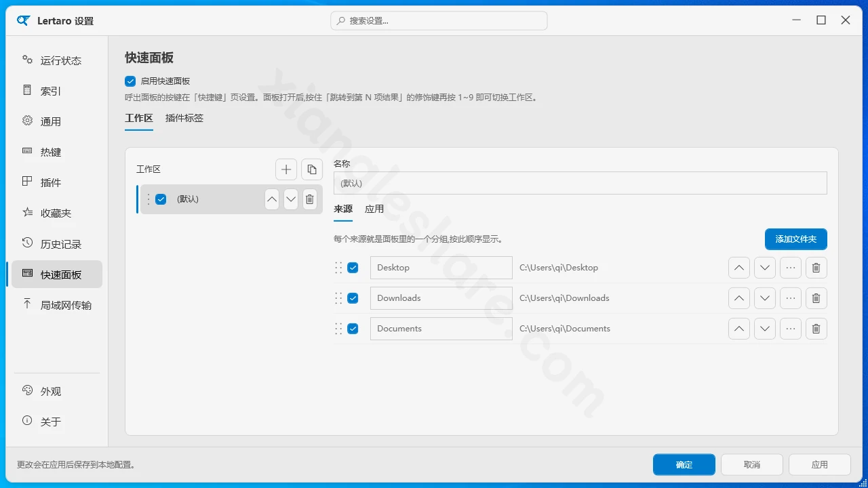Delete the (默认) workspace
Viewport: 868px width, 488px height.
coord(310,199)
